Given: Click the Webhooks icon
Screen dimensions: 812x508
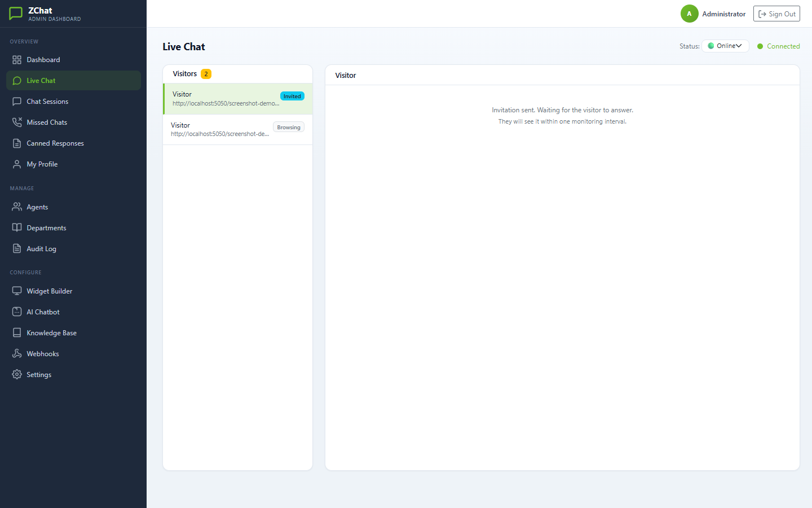Looking at the screenshot, I should click(17, 354).
